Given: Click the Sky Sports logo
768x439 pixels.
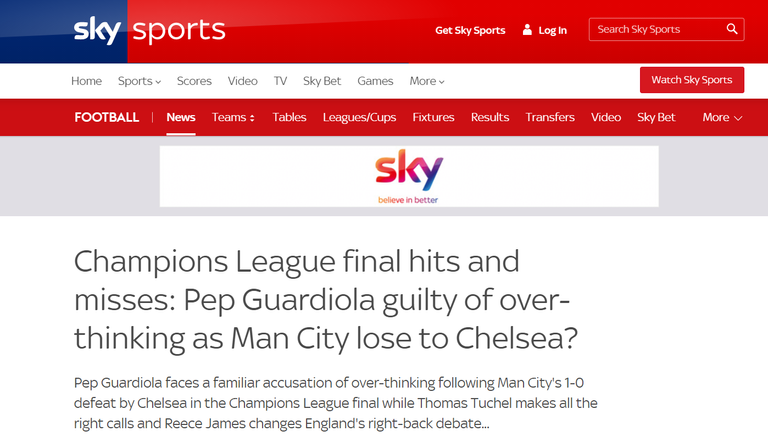Looking at the screenshot, I should [149, 30].
